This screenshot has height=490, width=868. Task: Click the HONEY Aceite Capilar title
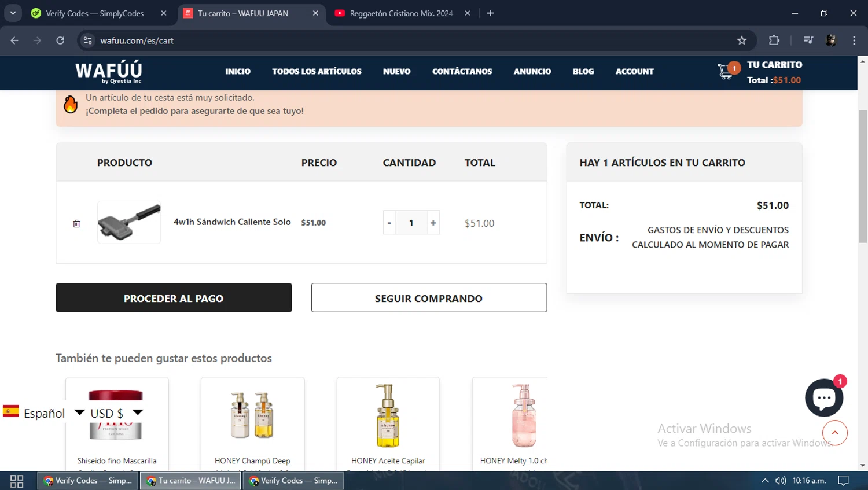(x=388, y=461)
